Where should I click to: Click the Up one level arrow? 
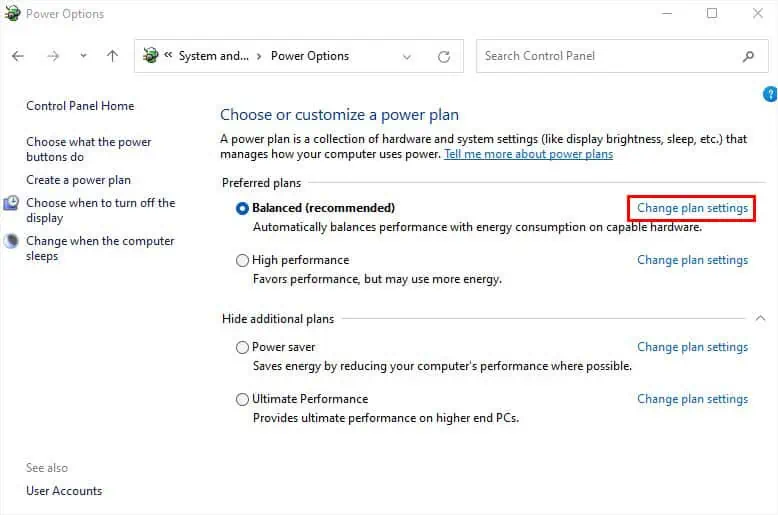point(112,57)
